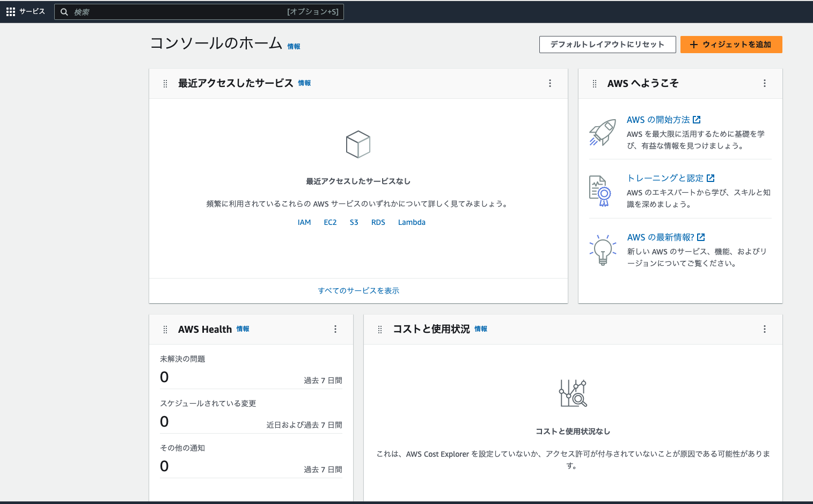This screenshot has height=504, width=813.
Task: Open コンソールのホーム 情報 link
Action: 294,47
